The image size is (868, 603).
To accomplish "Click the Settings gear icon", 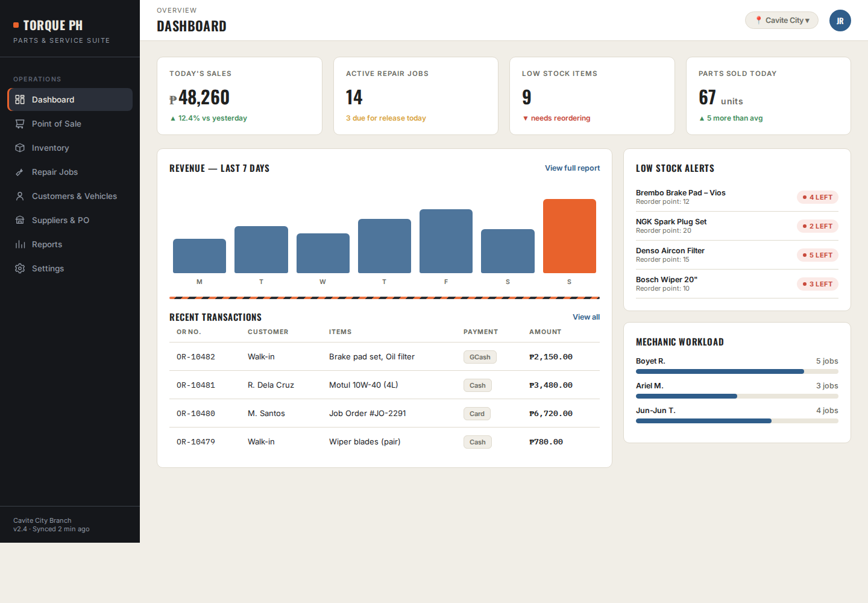I will click(20, 268).
